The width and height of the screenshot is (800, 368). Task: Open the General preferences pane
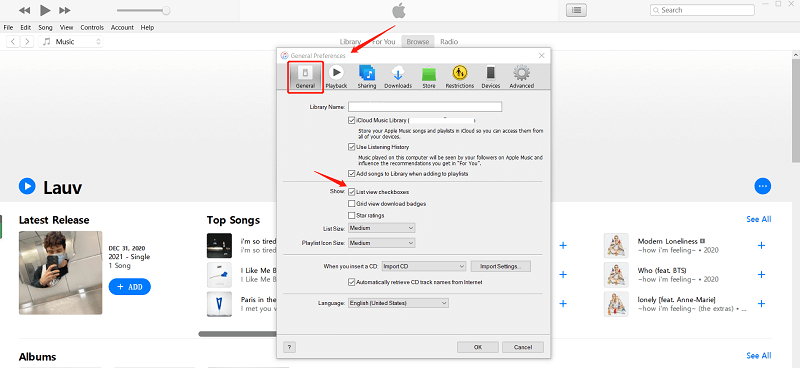pos(305,77)
